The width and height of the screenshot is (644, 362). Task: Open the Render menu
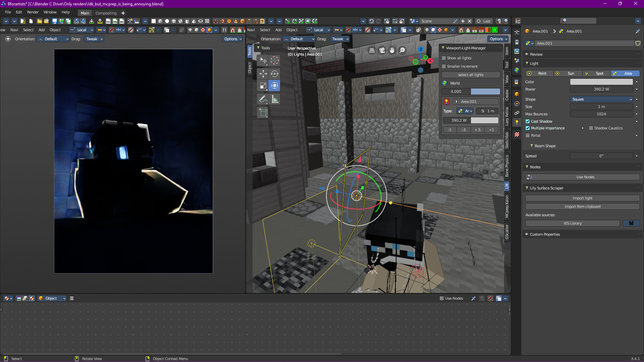[x=33, y=12]
